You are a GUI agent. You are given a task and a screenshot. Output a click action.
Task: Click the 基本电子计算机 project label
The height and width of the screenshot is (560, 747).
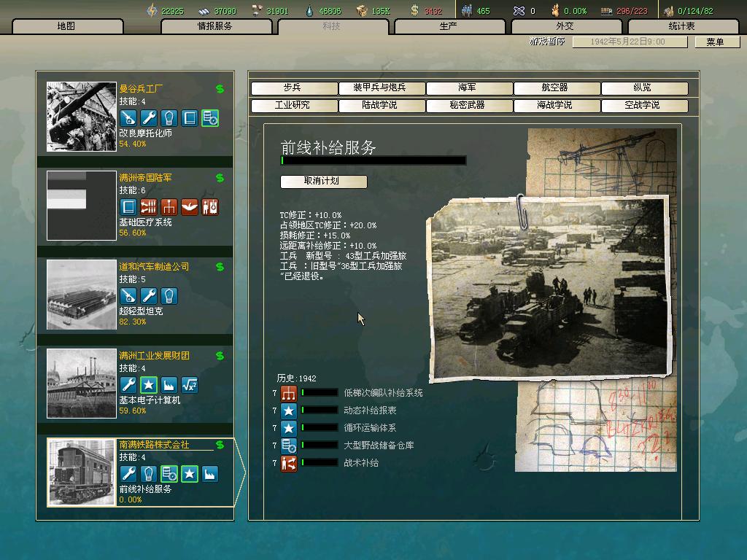[x=150, y=400]
